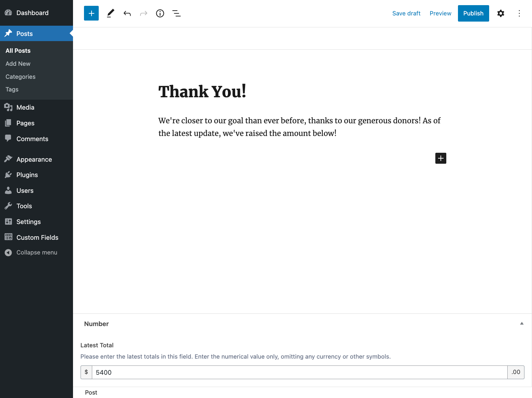Redo the last change
The width and height of the screenshot is (532, 398).
(x=143, y=13)
